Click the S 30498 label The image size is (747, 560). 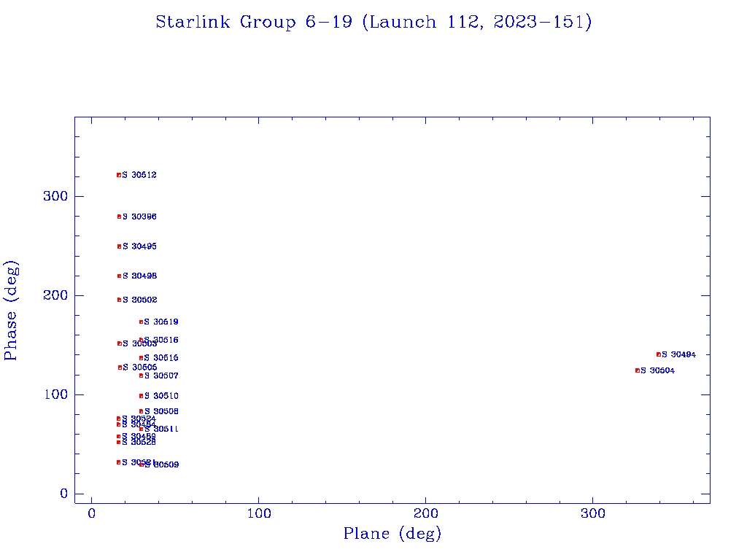pos(140,276)
